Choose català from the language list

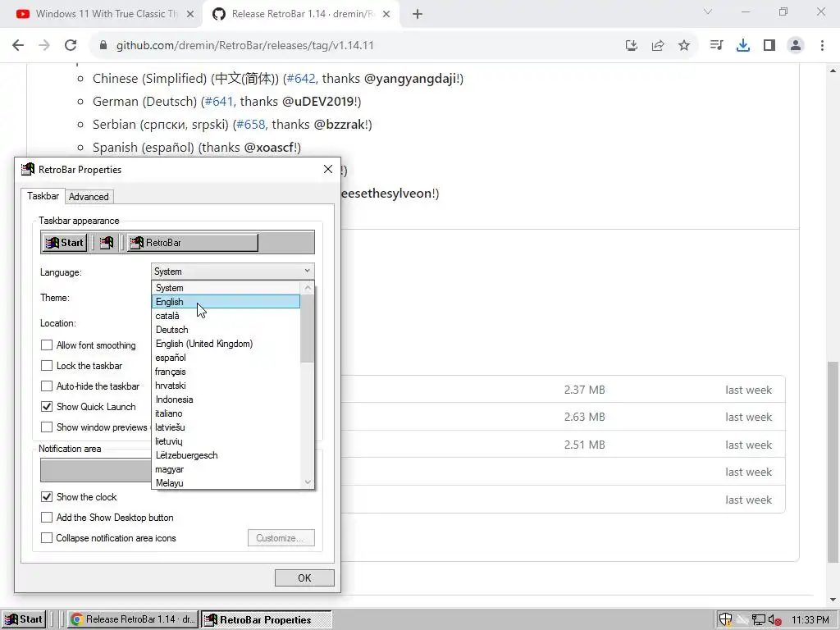point(226,316)
